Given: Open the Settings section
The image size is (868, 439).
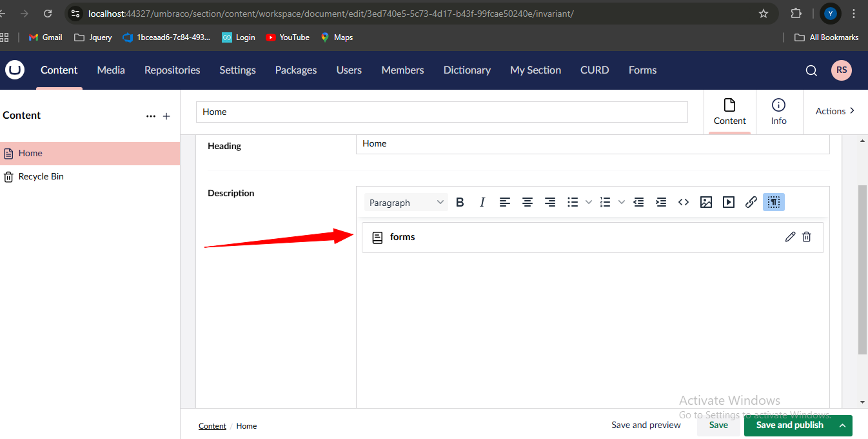Looking at the screenshot, I should tap(237, 70).
